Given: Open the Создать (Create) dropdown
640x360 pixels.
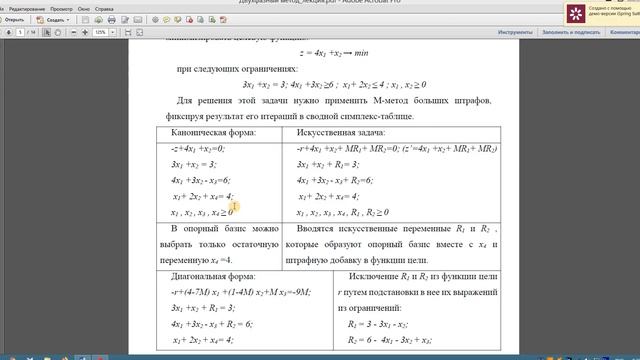Looking at the screenshot, I should click(53, 20).
